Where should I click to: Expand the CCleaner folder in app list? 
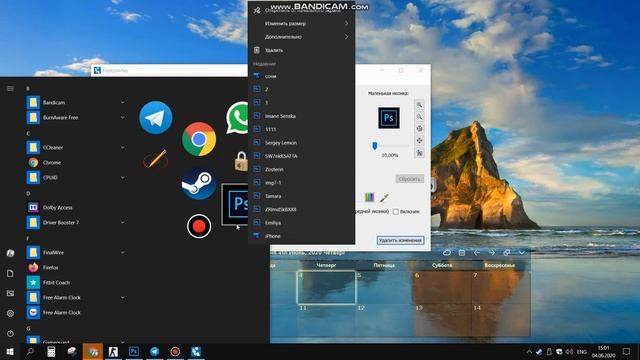point(122,147)
